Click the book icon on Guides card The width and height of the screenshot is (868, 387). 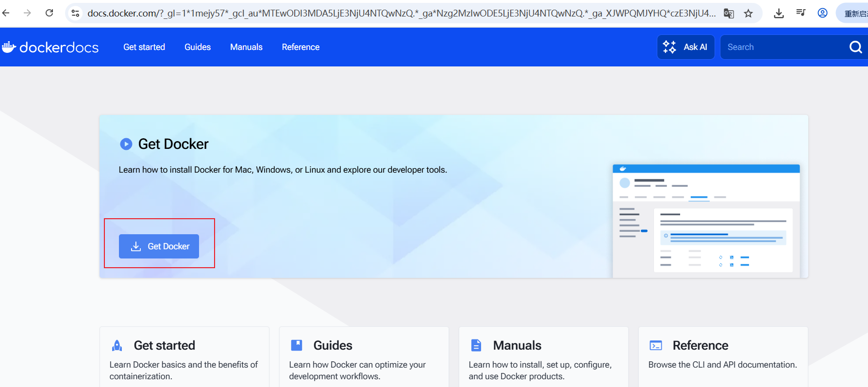[x=297, y=345]
